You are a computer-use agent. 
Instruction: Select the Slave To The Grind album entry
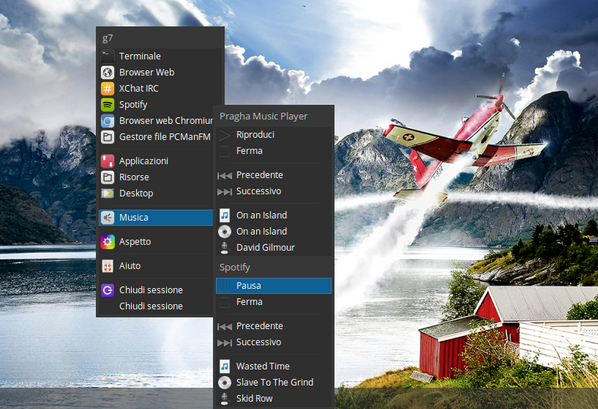[274, 382]
